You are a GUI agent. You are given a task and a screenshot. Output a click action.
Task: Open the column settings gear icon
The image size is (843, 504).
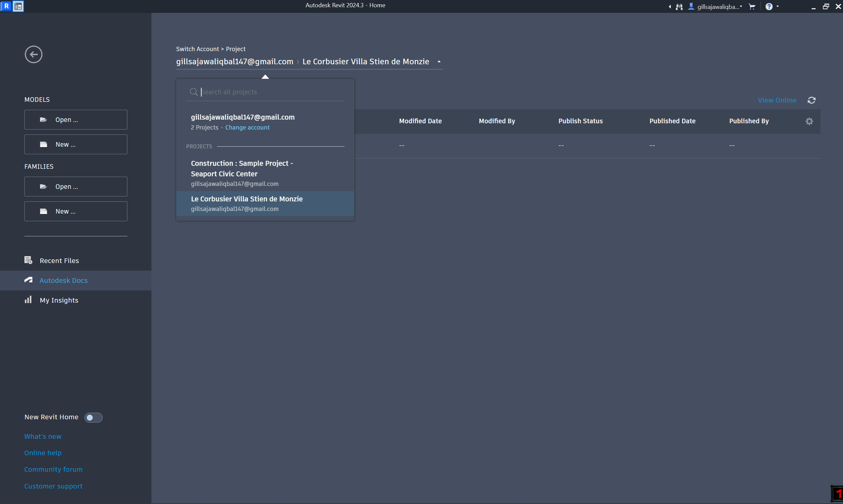point(809,121)
